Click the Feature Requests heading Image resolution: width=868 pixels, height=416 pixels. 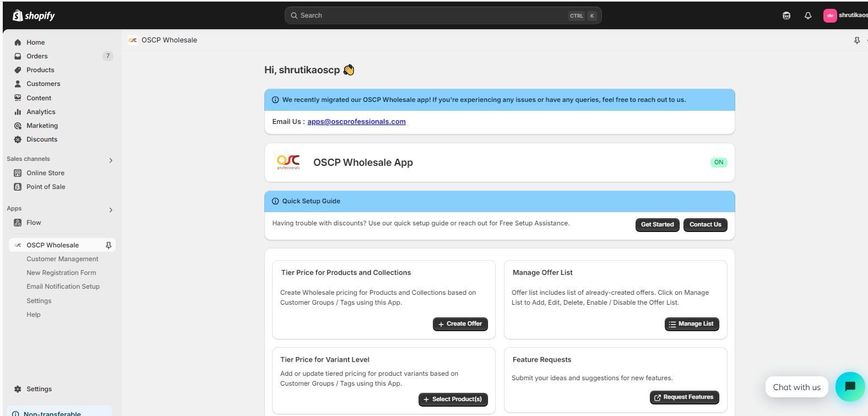click(x=542, y=360)
